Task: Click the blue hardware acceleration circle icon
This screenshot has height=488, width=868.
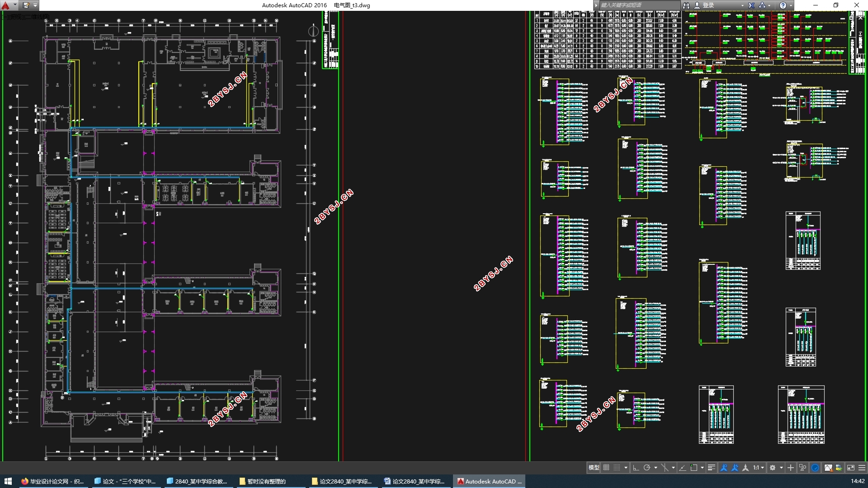Action: click(x=815, y=468)
